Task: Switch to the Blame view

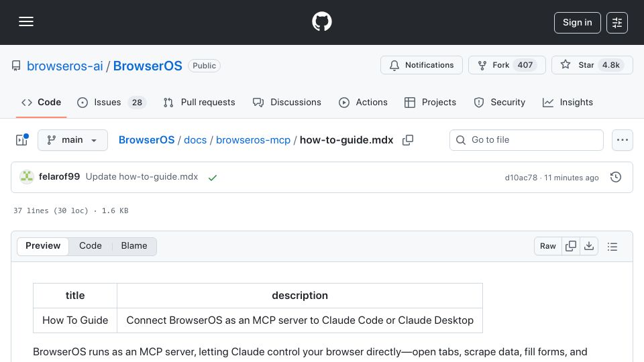Action: tap(134, 246)
